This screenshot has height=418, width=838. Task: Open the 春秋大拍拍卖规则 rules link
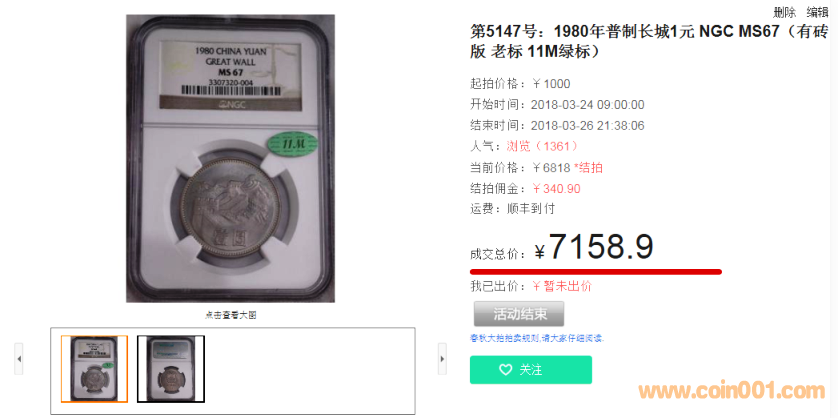tap(537, 338)
